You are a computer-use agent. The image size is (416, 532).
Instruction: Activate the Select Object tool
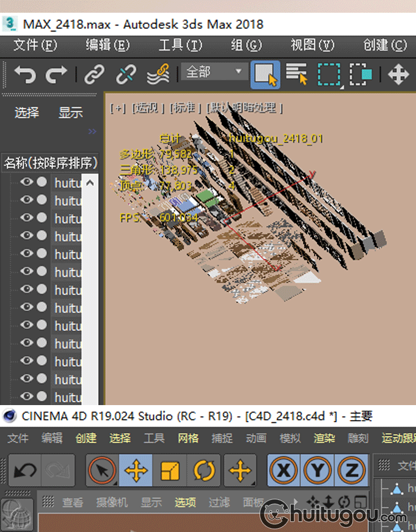[265, 75]
